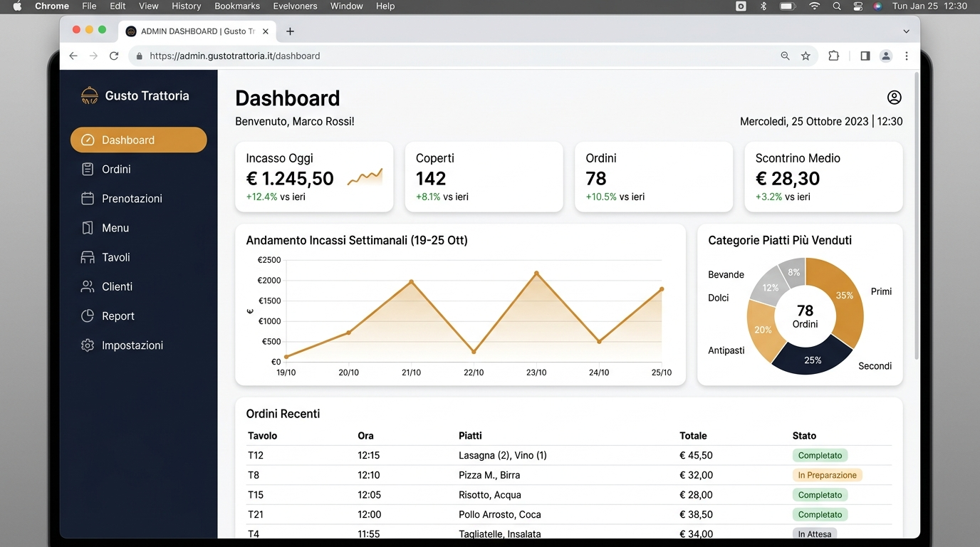
Task: Click the Ordini clipboard icon
Action: 88,169
